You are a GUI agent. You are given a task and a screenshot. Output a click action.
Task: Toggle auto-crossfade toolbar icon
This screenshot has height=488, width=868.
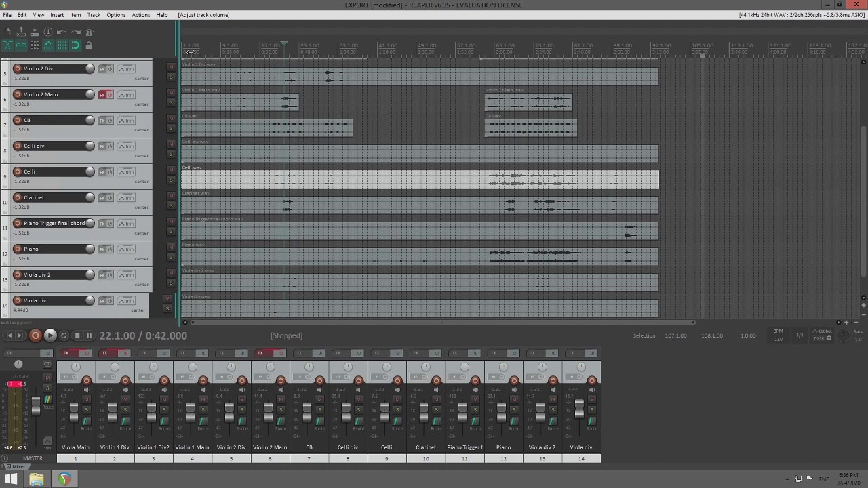(7, 45)
